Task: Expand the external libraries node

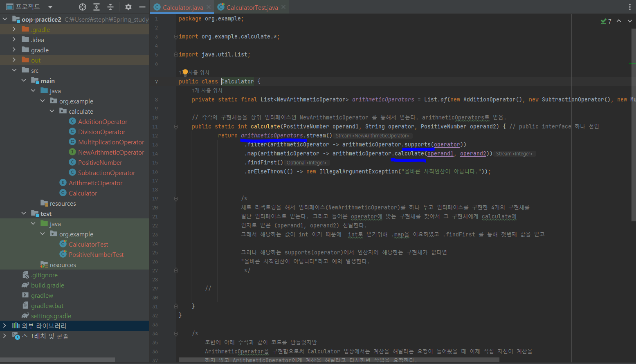Action: coord(5,326)
